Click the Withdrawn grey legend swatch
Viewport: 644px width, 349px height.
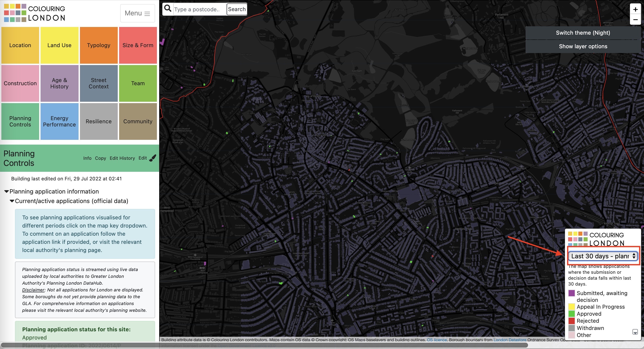pyautogui.click(x=572, y=328)
